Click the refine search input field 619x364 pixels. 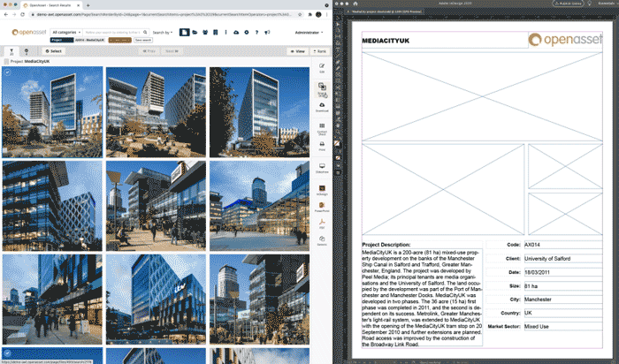[x=113, y=33]
